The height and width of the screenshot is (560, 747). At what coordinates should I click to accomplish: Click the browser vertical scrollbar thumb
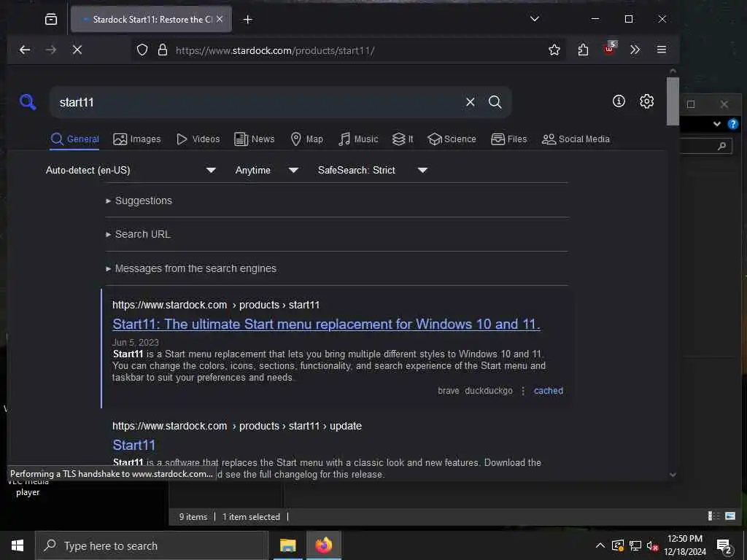[673, 101]
